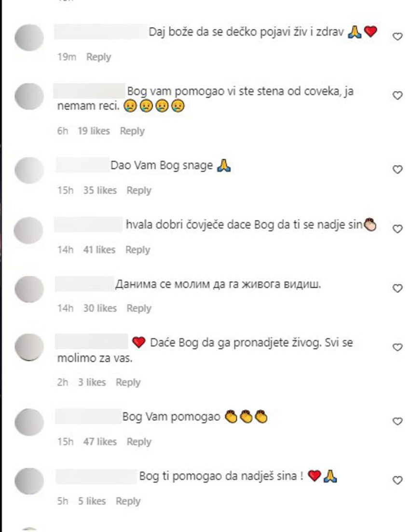The height and width of the screenshot is (532, 410).
Task: Open avatar of the Cyrillic comment author
Action: pos(29,289)
